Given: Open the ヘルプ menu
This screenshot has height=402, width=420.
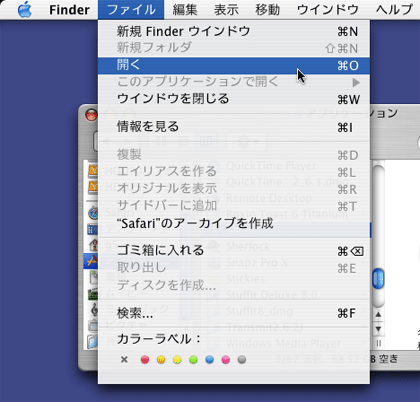Looking at the screenshot, I should [394, 10].
